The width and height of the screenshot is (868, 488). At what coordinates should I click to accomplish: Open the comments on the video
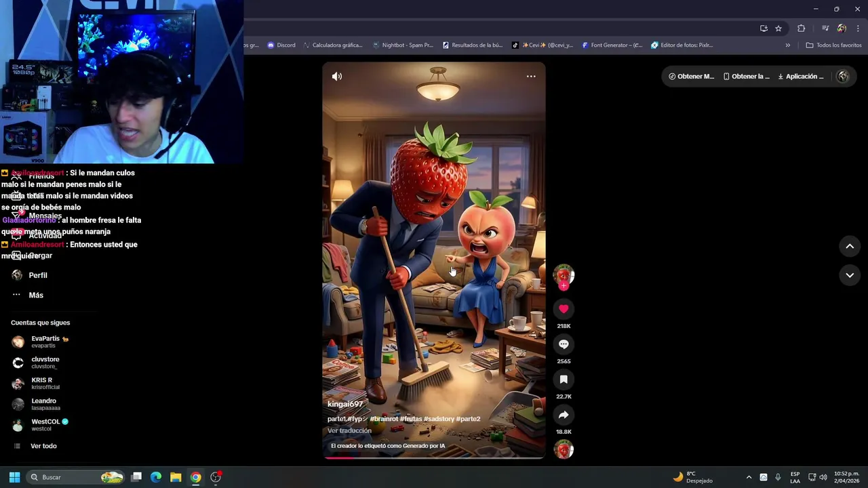click(564, 344)
